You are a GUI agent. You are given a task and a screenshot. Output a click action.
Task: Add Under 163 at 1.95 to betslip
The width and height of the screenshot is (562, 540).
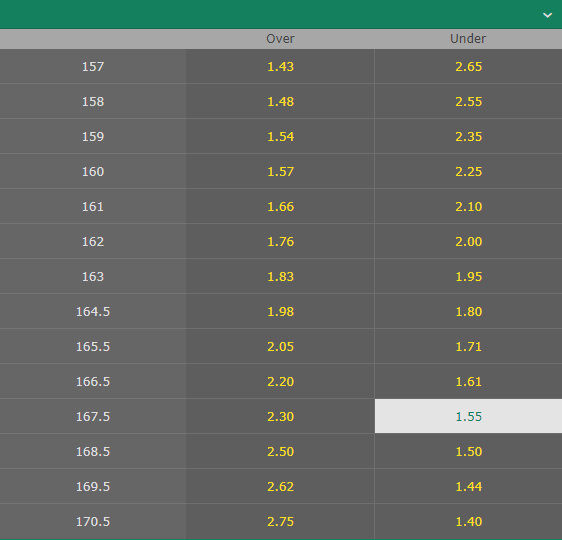click(468, 276)
